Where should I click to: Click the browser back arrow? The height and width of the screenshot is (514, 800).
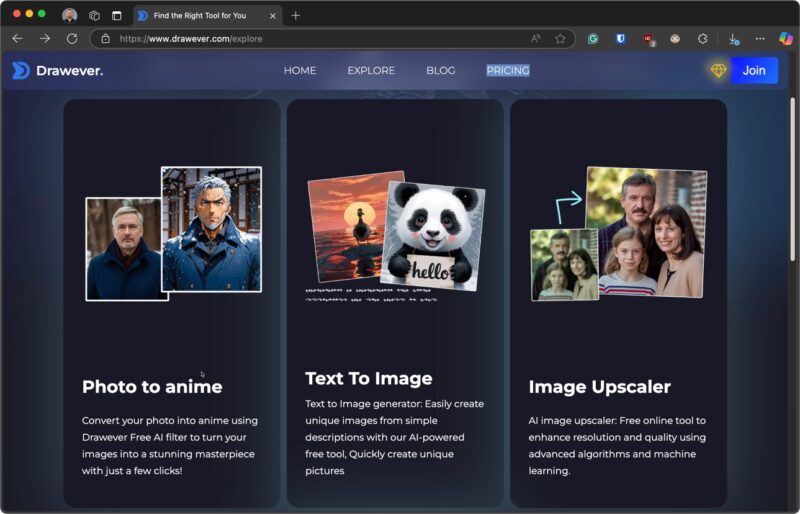17,38
